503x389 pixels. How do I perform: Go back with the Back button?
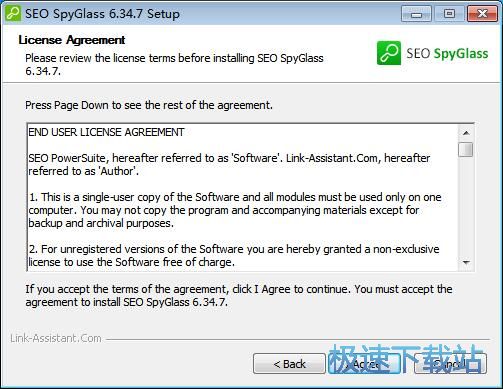pyautogui.click(x=289, y=364)
